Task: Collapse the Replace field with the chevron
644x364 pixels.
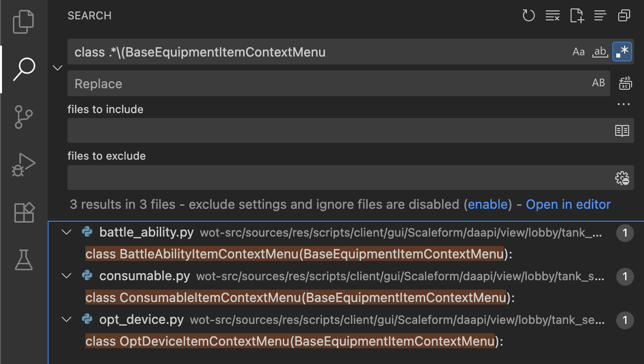Action: point(58,67)
